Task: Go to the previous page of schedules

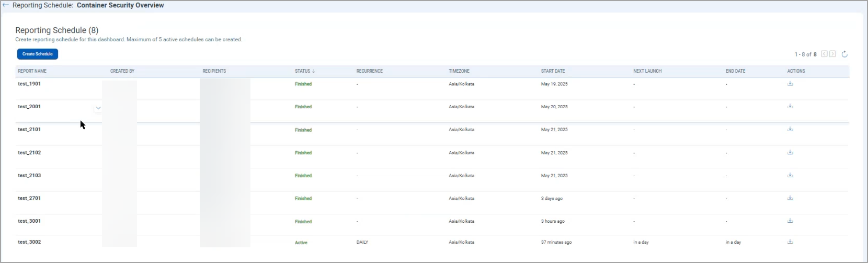Action: (x=824, y=54)
